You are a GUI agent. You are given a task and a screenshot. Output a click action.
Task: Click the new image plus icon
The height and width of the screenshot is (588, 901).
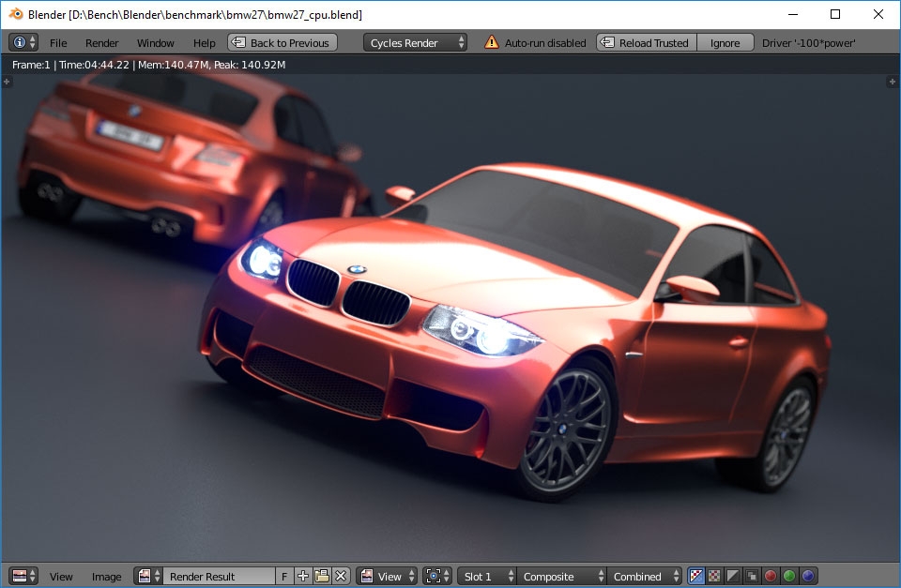click(x=303, y=576)
